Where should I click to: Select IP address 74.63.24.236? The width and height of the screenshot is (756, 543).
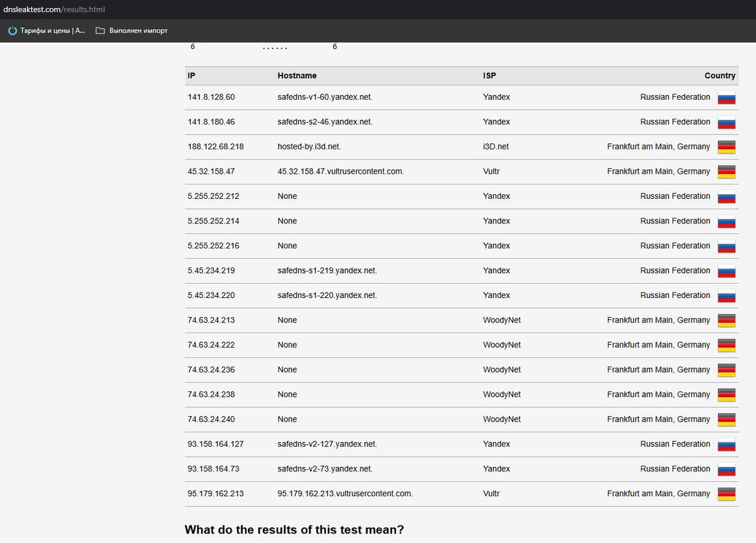pos(211,370)
